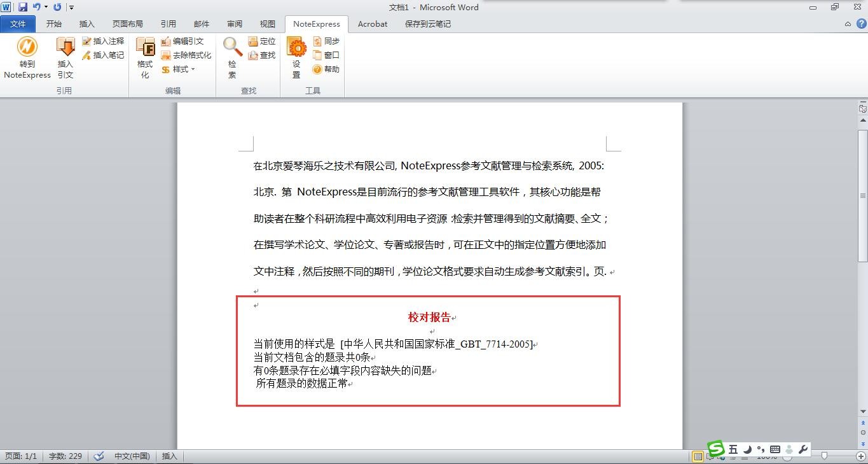Click 定位 in the 查找 group
This screenshot has width=868, height=464.
click(x=262, y=41)
